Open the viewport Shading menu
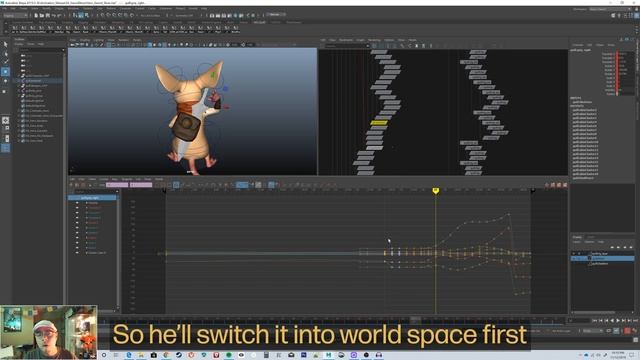 85,40
